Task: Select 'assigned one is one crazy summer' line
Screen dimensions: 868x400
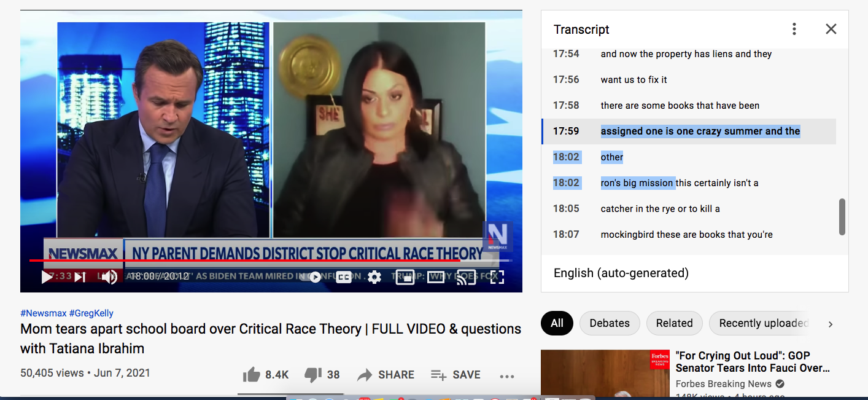Action: pyautogui.click(x=689, y=131)
